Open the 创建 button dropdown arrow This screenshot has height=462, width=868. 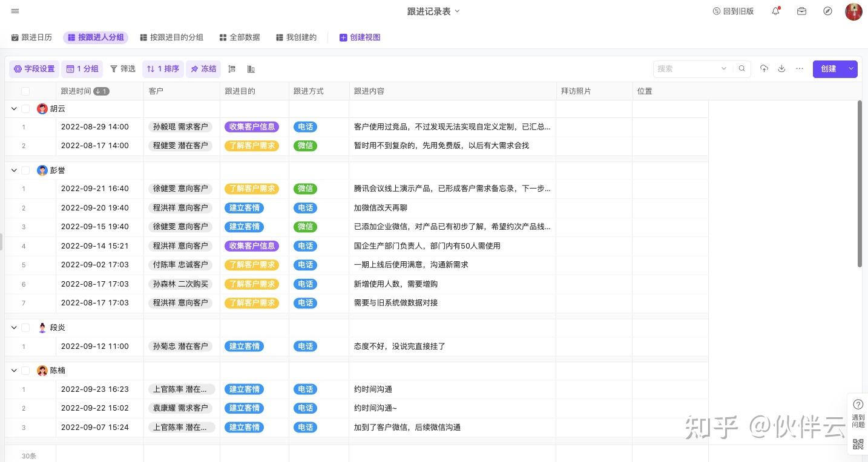coord(851,69)
